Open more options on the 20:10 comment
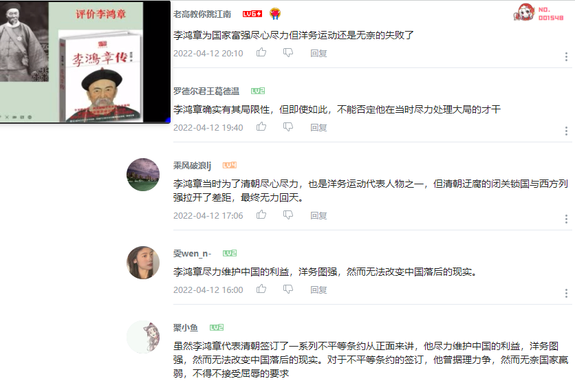The width and height of the screenshot is (575, 392). point(566,56)
